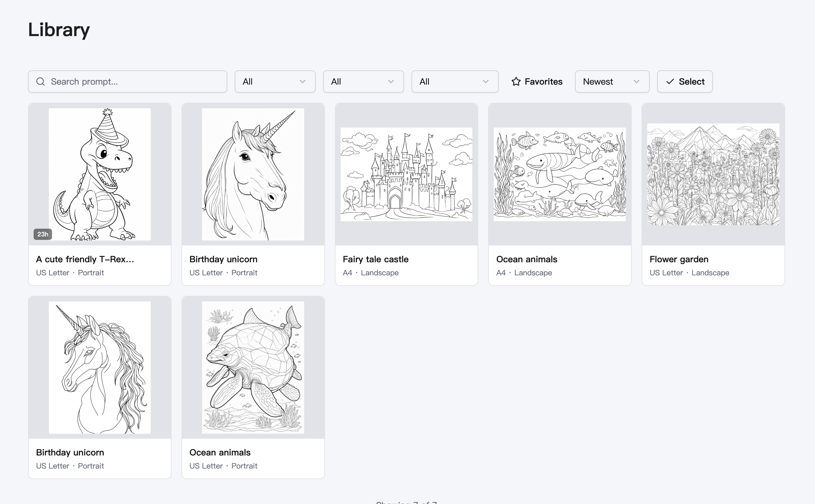Open the first All filter dropdown
815x504 pixels.
point(275,81)
